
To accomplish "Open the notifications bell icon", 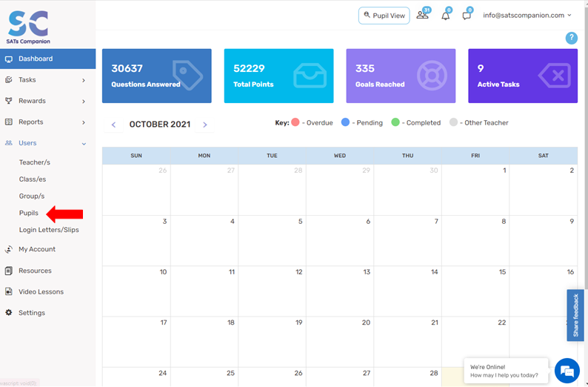I will (446, 16).
